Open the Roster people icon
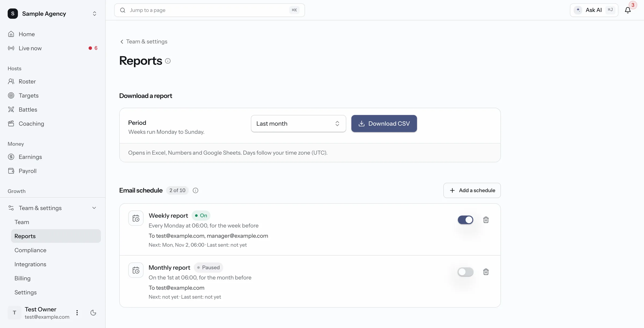This screenshot has height=328, width=644. 11,81
